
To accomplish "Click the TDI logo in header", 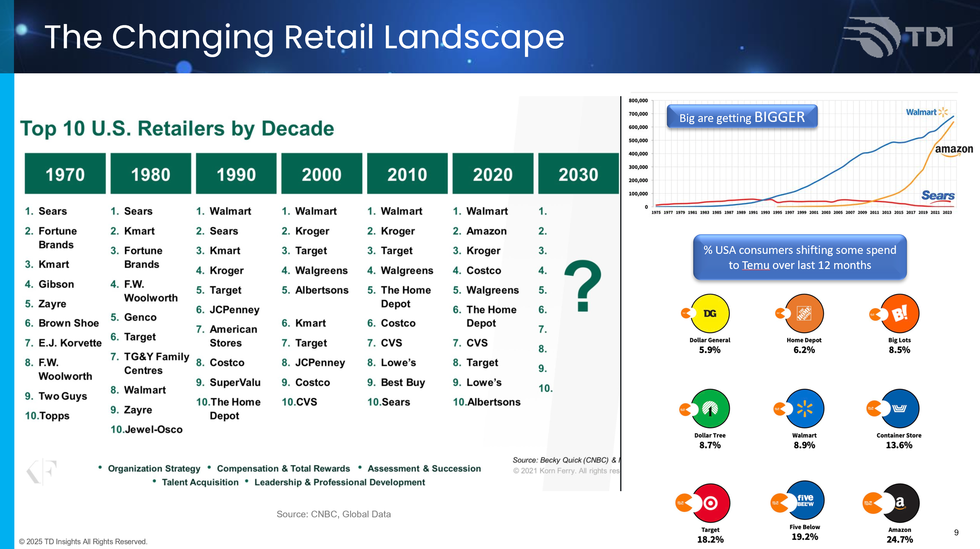I will 898,37.
